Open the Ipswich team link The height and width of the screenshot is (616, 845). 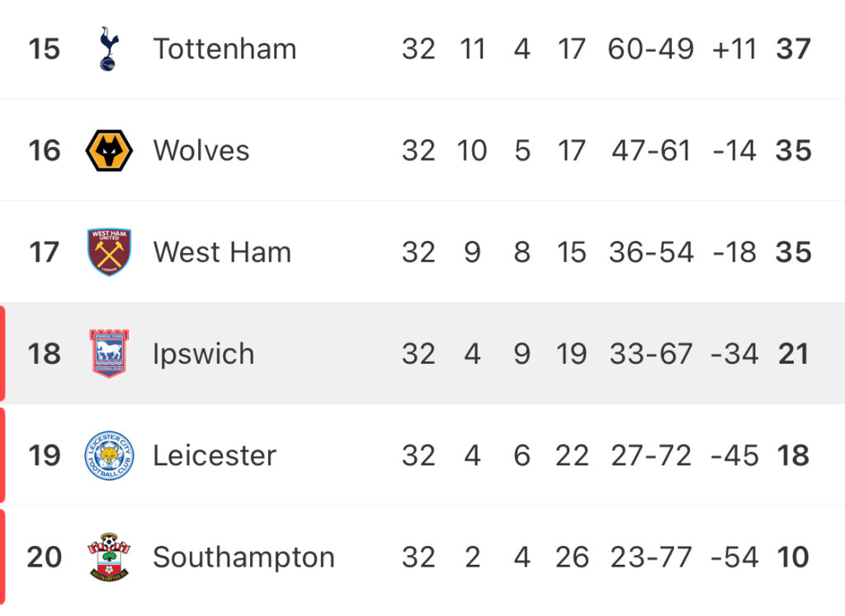(203, 355)
